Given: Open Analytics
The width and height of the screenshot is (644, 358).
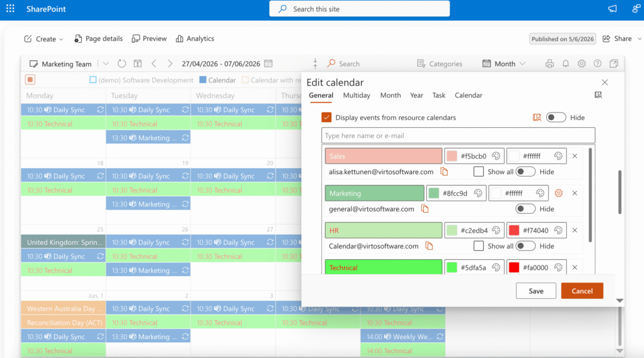Looking at the screenshot, I should pos(195,38).
